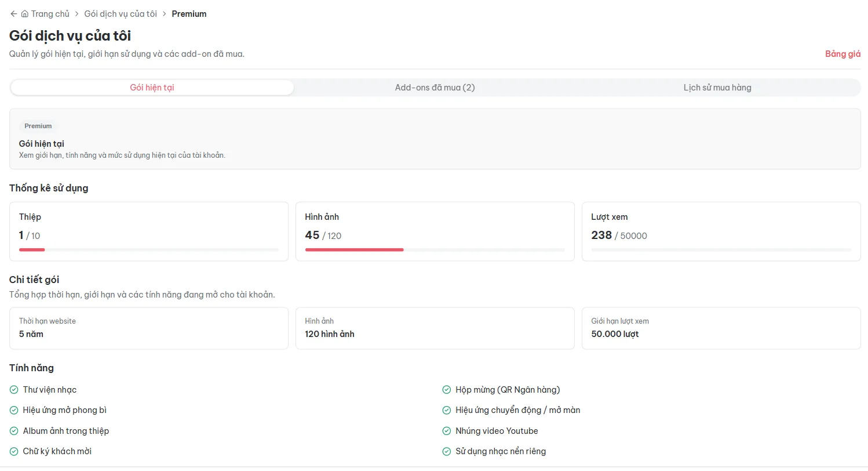Open the Bảng giá link
This screenshot has height=471, width=868.
(x=843, y=54)
